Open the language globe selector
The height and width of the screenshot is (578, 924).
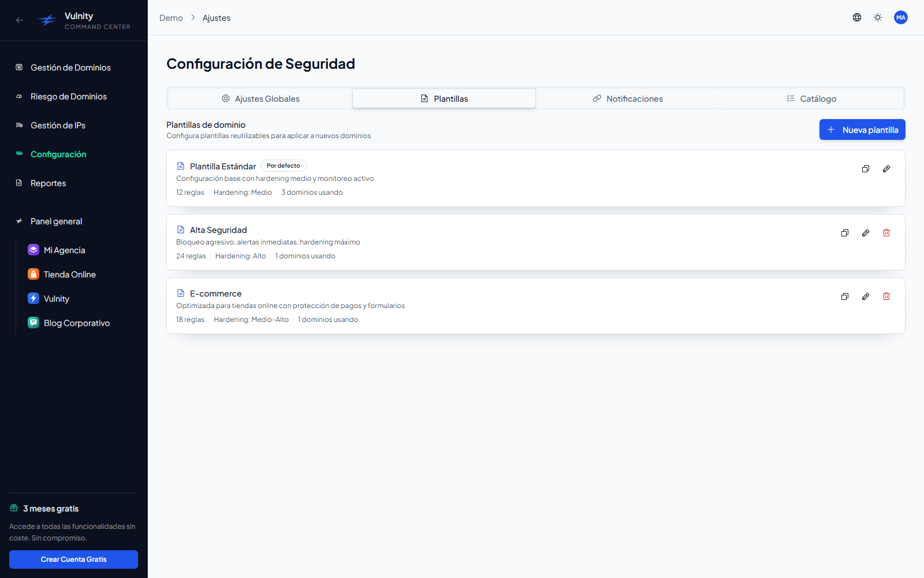click(857, 17)
